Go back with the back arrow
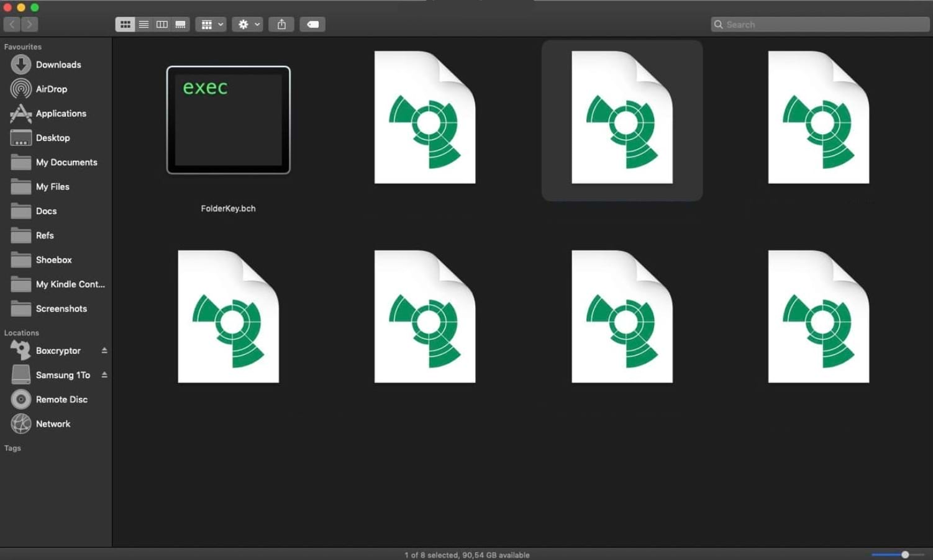The image size is (933, 560). (12, 24)
